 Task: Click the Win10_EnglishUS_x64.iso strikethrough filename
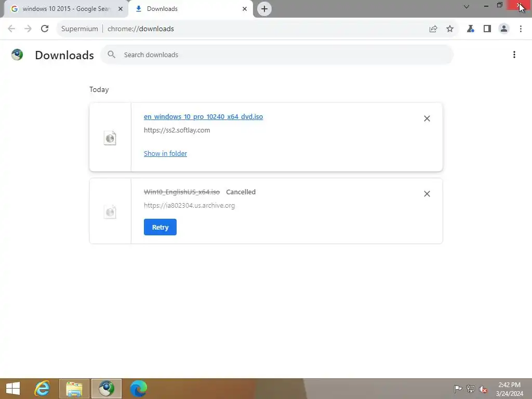(182, 192)
